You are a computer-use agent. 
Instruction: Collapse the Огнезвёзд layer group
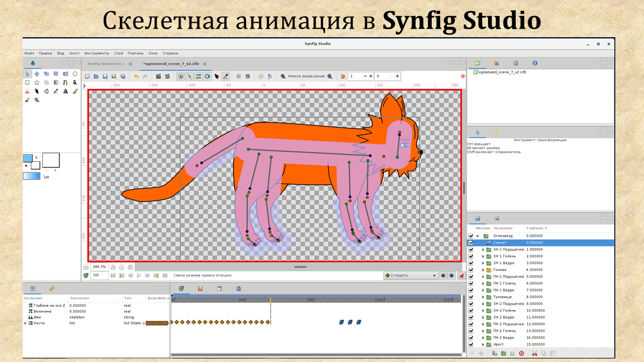(477, 236)
